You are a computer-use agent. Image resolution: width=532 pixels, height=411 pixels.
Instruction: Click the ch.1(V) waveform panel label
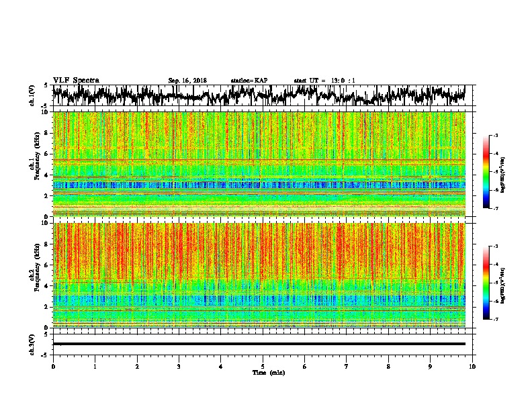click(32, 95)
